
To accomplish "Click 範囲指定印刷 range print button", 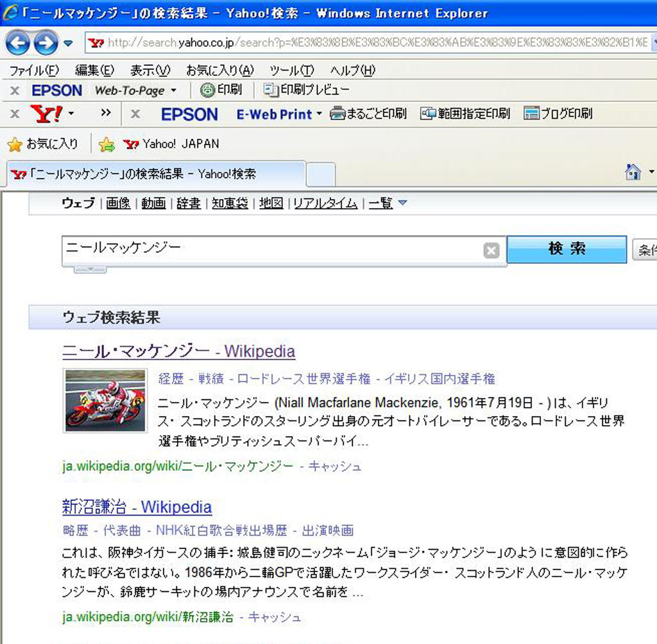I will (x=465, y=114).
